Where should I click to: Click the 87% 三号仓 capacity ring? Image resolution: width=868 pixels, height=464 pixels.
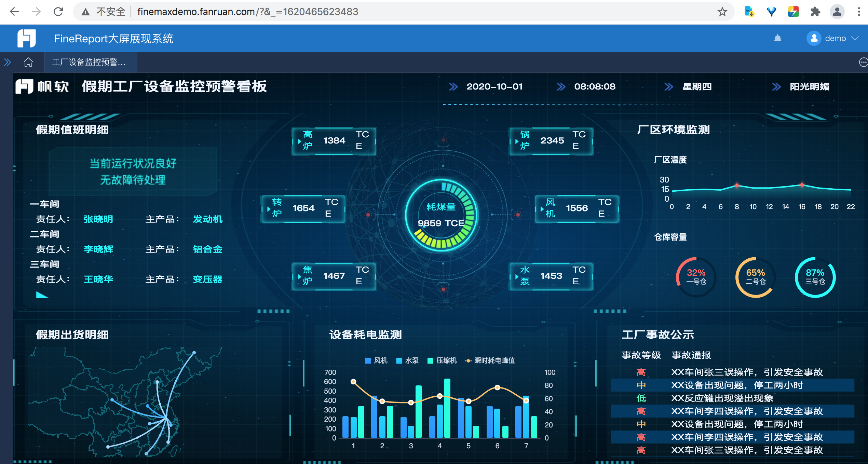815,277
